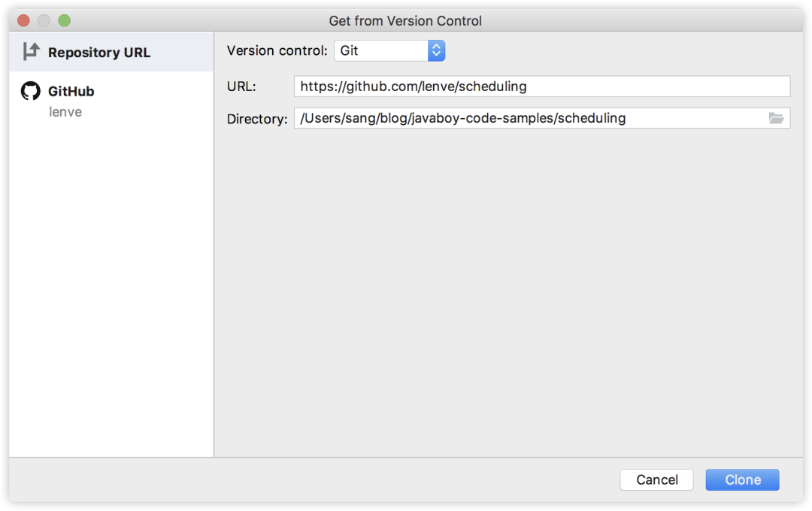Screen dimensions: 812x511
Task: Click the green zoom window button
Action: 64,20
